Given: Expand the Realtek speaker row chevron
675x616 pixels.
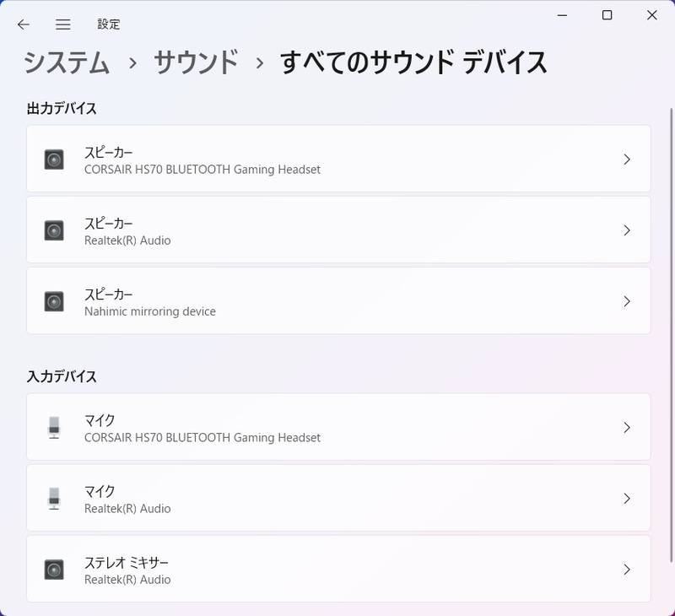Looking at the screenshot, I should (627, 230).
